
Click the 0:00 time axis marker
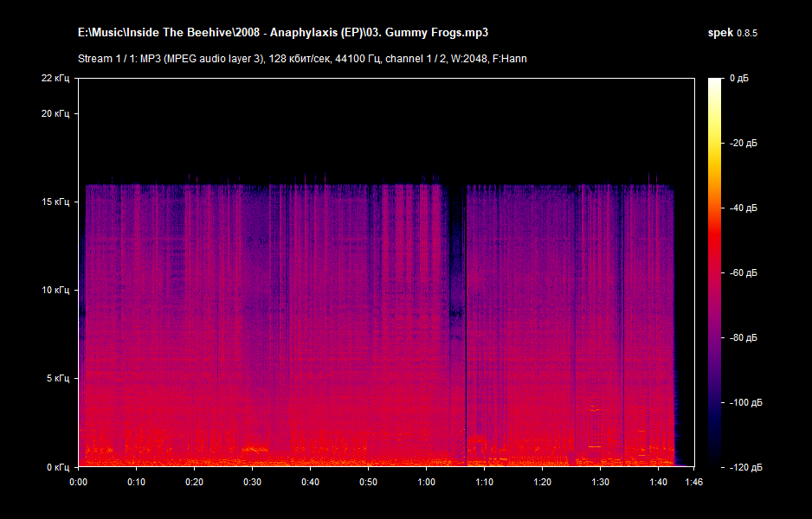[x=78, y=481]
